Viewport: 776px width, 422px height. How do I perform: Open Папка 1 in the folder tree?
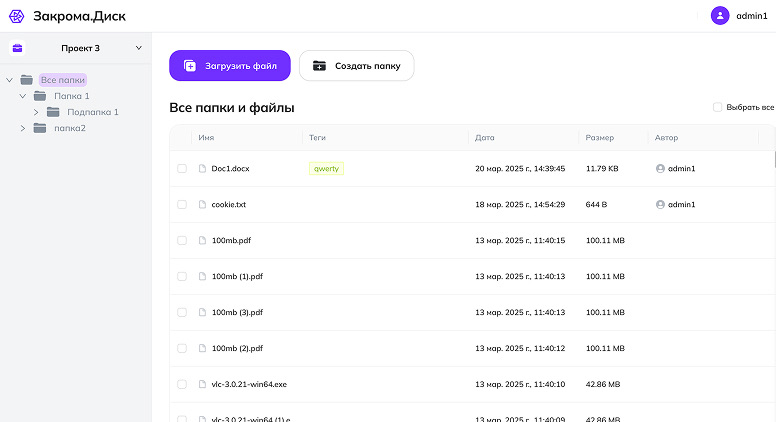pos(72,96)
